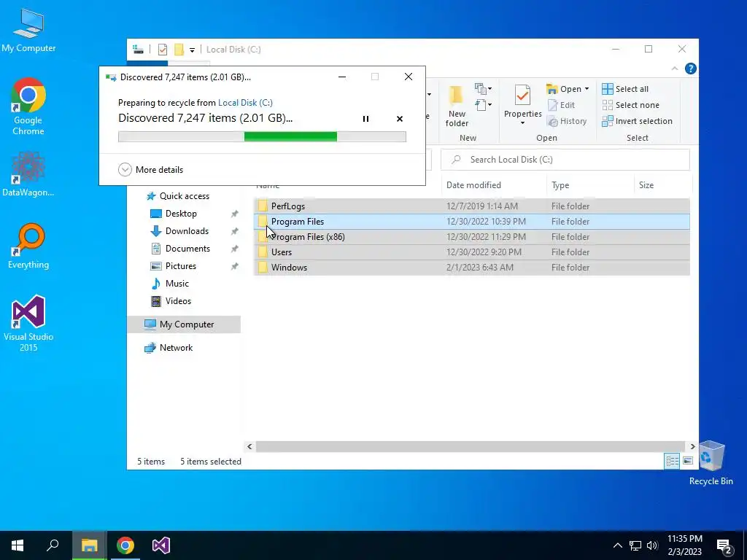Viewport: 747px width, 560px height.
Task: Open Network in the navigation pane
Action: coord(169,348)
